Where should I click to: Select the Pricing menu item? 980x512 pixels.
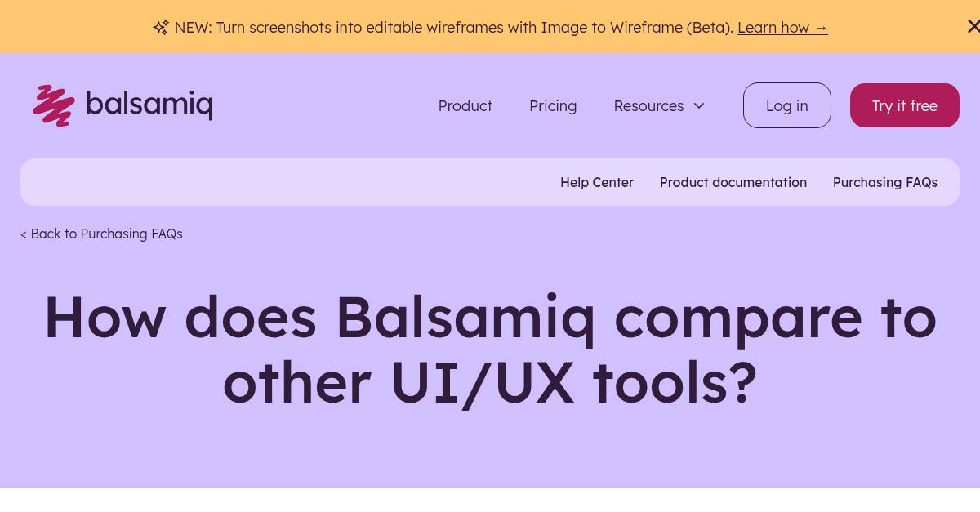[x=553, y=105]
